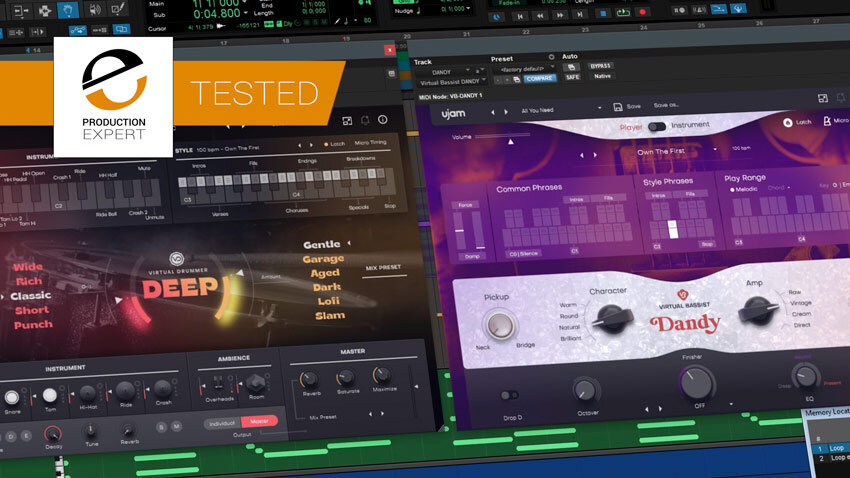Click the resize window icon in Virtual Drummer
Viewport: 850px width, 478px height.
347,121
